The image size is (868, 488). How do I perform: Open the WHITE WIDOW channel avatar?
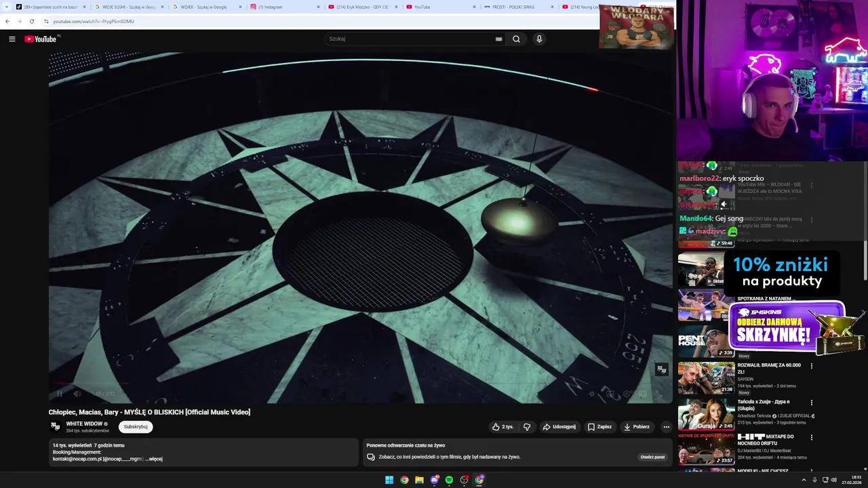[x=56, y=426]
